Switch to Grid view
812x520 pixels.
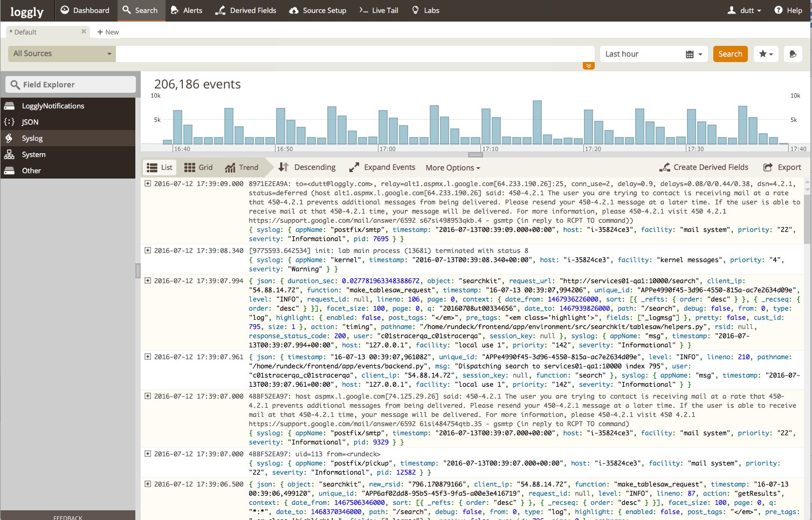click(198, 167)
